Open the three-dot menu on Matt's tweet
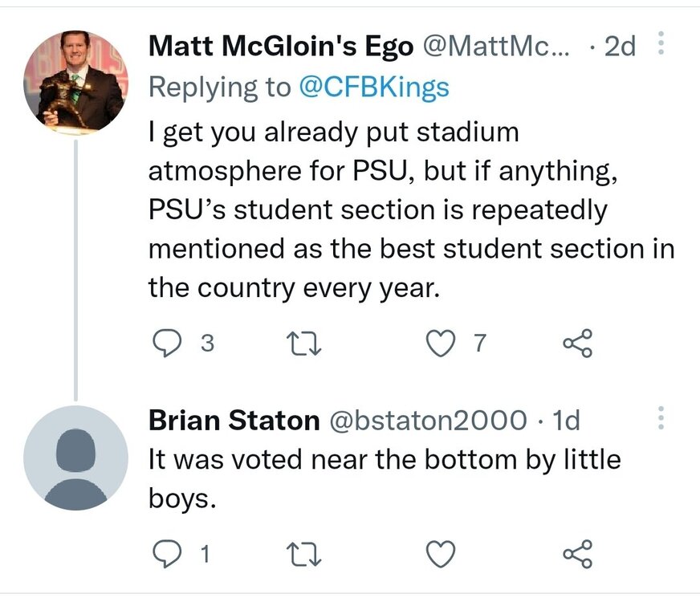Screen dimensions: 700x602 point(661,42)
